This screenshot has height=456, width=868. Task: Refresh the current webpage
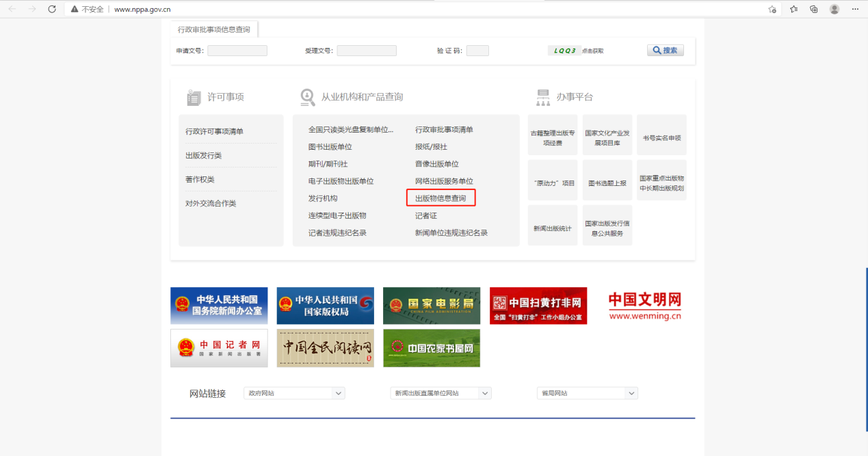pyautogui.click(x=51, y=10)
